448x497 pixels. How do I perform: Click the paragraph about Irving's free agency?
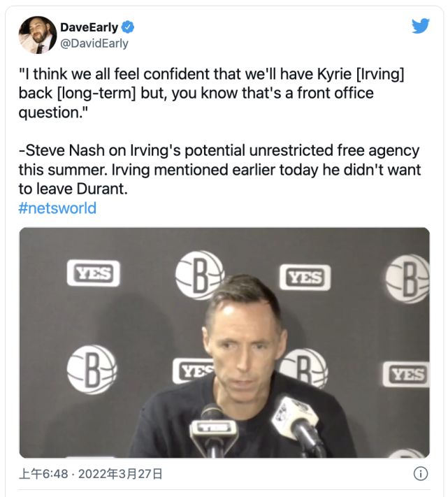click(219, 170)
